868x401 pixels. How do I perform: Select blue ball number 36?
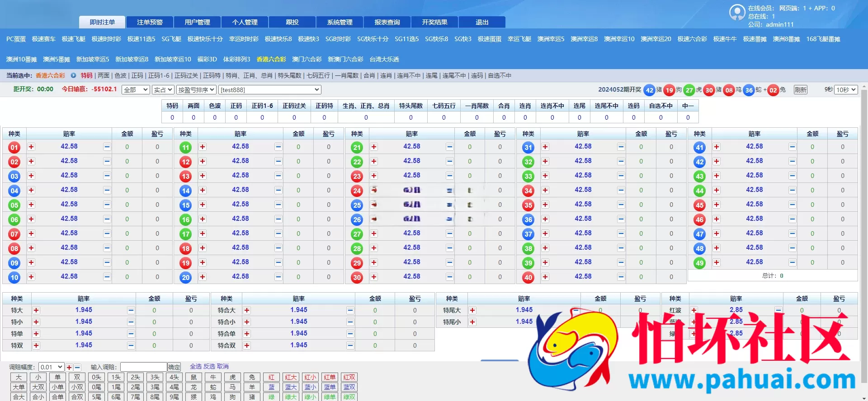pos(528,219)
